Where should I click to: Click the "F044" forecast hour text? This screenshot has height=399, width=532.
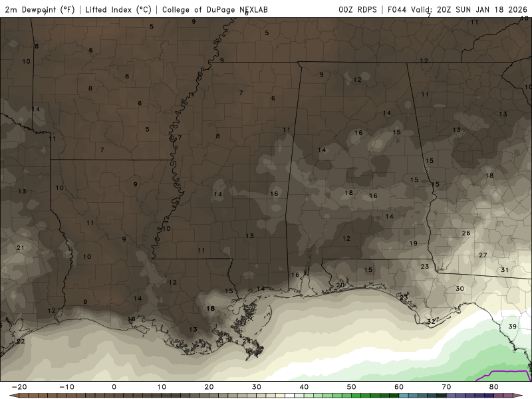pyautogui.click(x=397, y=9)
